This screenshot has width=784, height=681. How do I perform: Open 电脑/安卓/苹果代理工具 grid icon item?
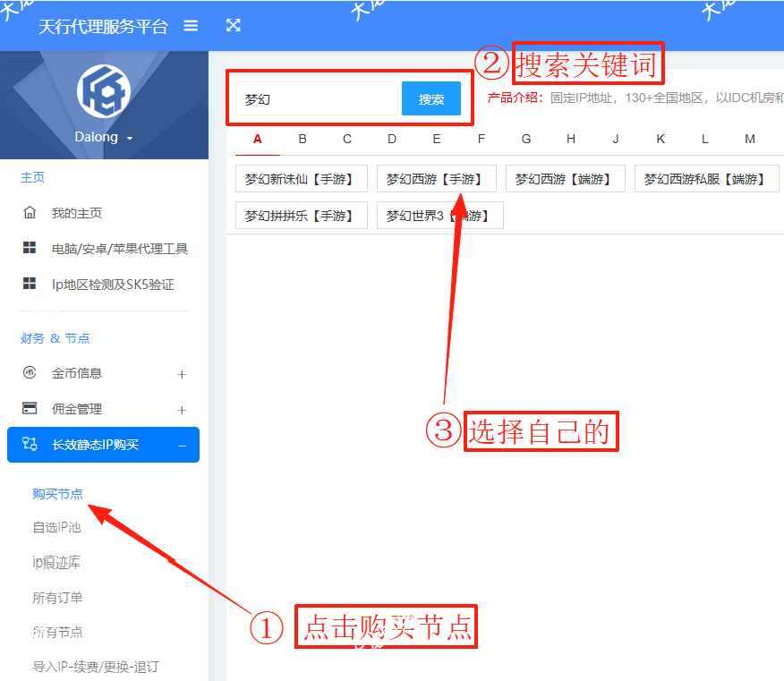tap(30, 249)
